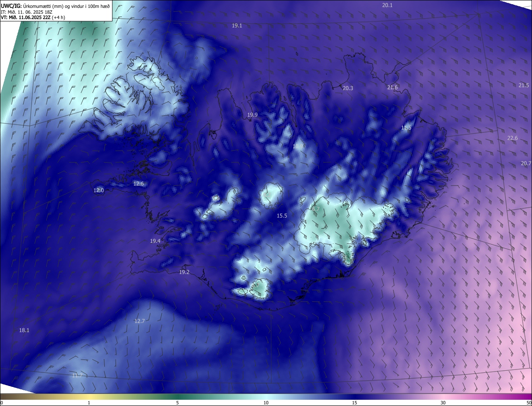The height and width of the screenshot is (406, 532).
Task: Click the 19.9 value label
Action: 252,115
